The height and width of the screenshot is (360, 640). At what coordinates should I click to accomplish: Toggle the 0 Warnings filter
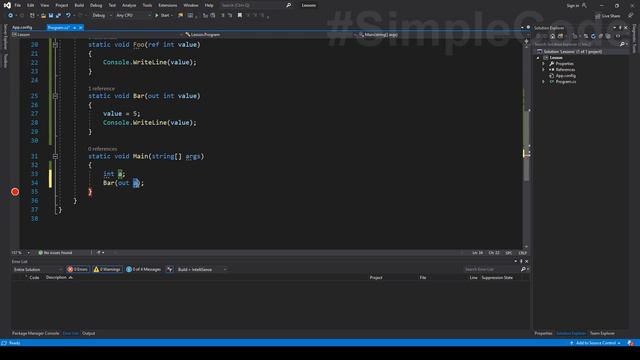107,269
